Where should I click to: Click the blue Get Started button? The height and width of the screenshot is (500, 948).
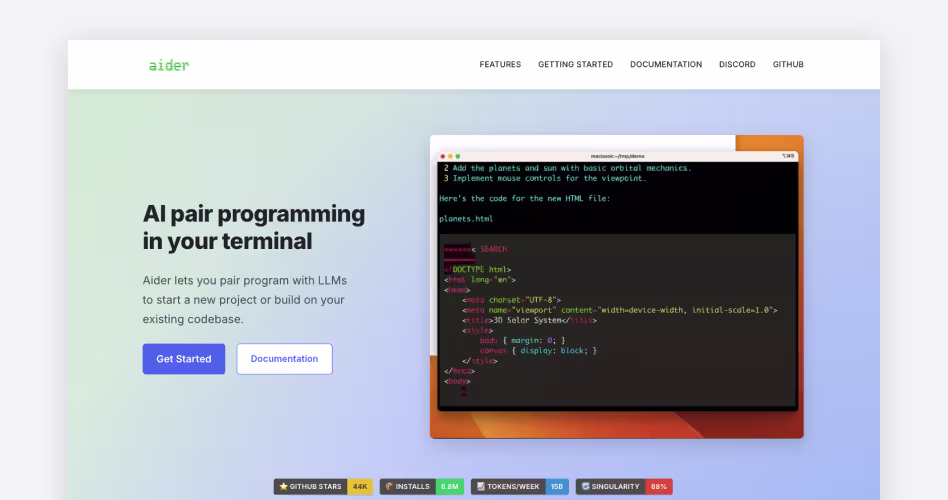pyautogui.click(x=184, y=359)
